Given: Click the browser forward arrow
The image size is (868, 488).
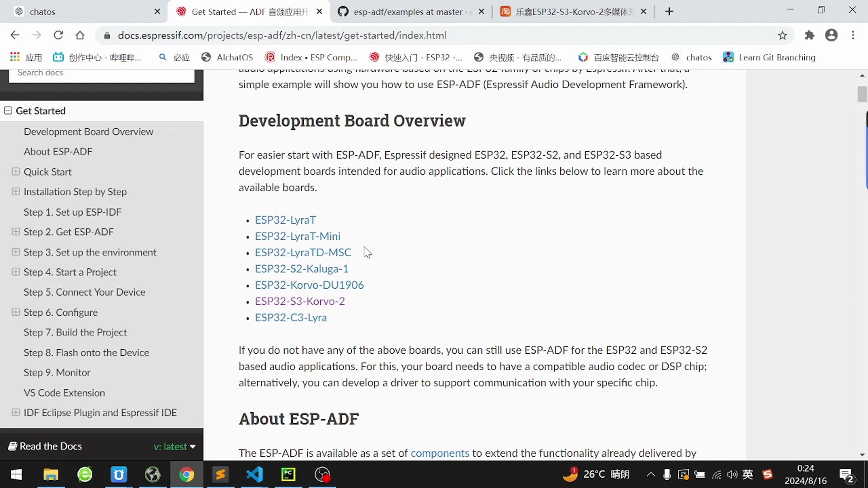Looking at the screenshot, I should [37, 35].
